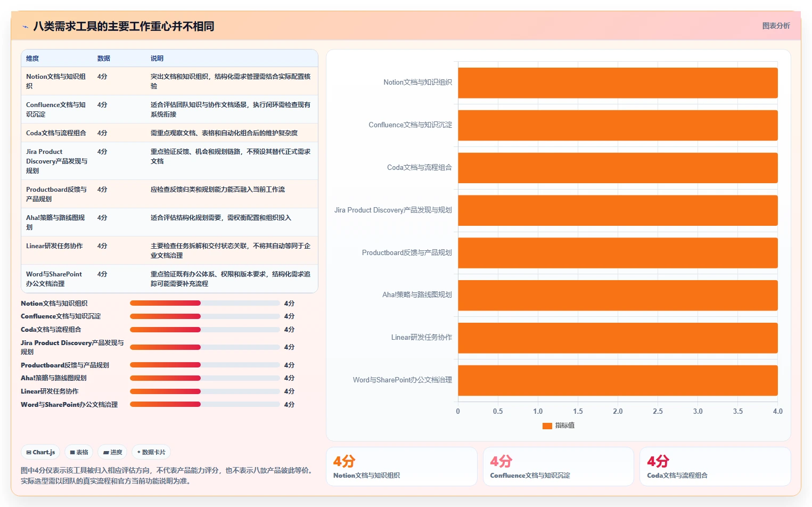Click the chart axis label Aha!策略与路线图规划
Image resolution: width=812 pixels, height=507 pixels.
(417, 295)
